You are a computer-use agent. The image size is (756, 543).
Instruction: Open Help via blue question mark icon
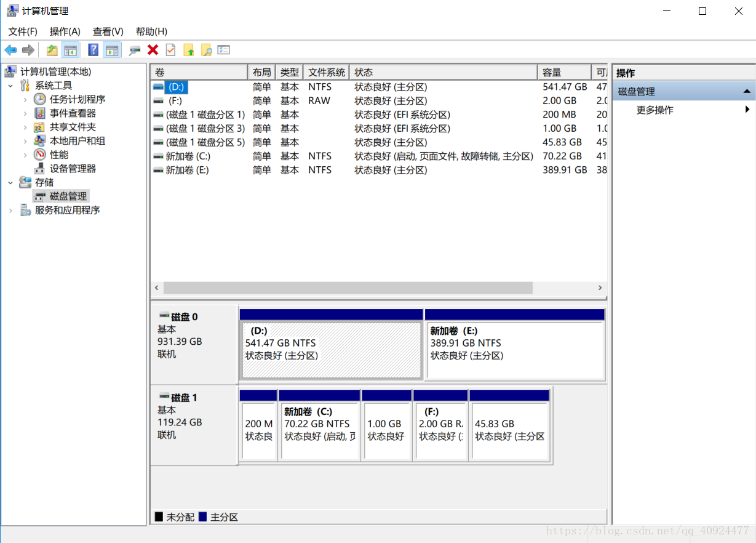pyautogui.click(x=94, y=50)
